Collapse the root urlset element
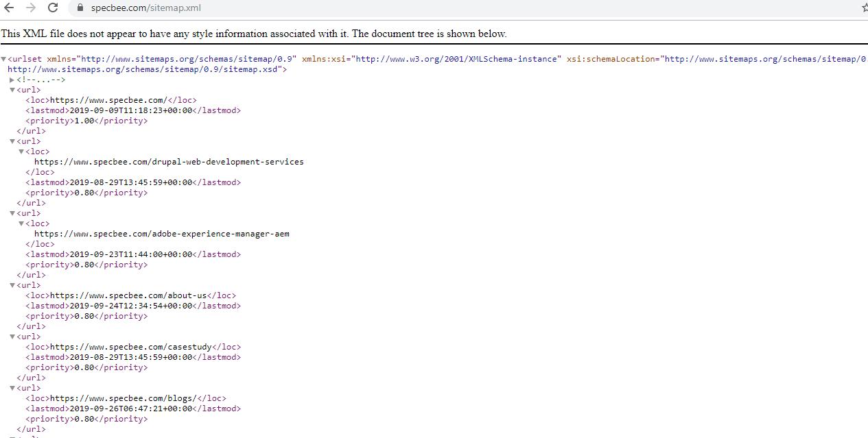 point(4,59)
